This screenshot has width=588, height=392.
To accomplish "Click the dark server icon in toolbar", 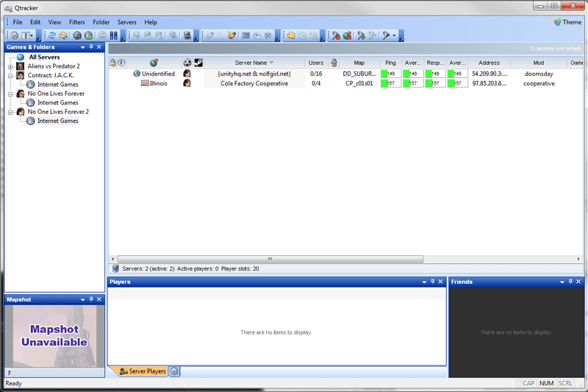I will pos(187,35).
